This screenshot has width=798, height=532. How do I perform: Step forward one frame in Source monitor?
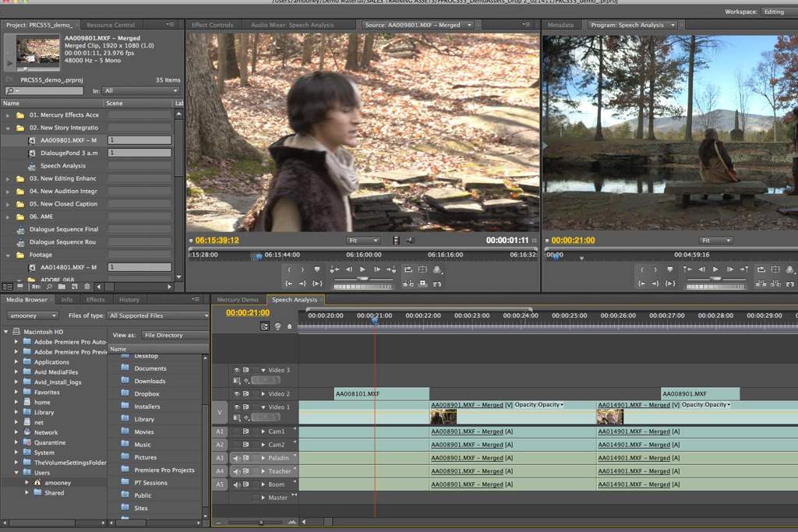coord(377,270)
